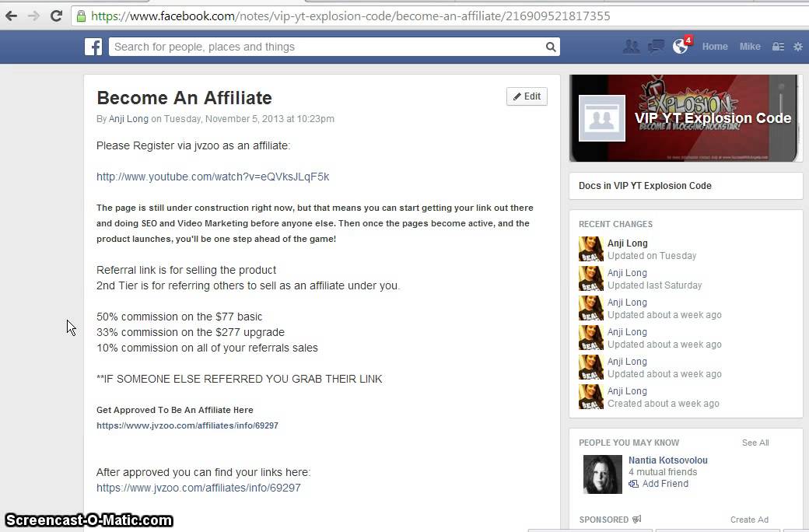Viewport: 809px width, 532px height.
Task: Click the Facebook logo icon
Action: pyautogui.click(x=93, y=47)
